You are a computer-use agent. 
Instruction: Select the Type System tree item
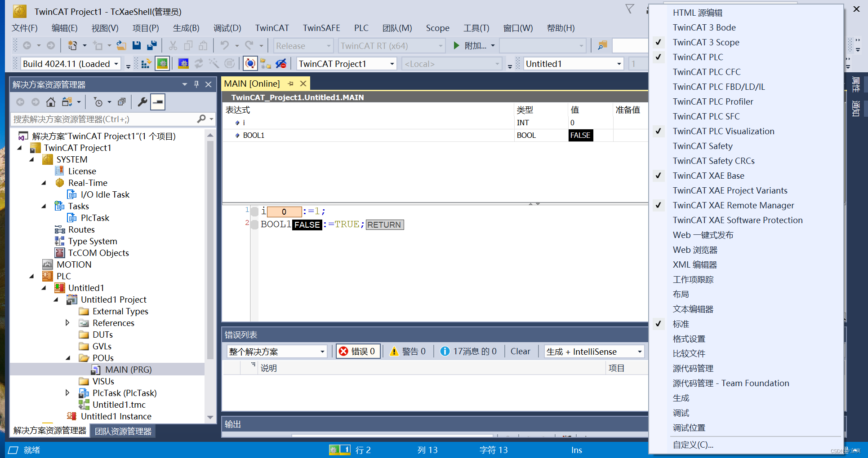pyautogui.click(x=93, y=241)
